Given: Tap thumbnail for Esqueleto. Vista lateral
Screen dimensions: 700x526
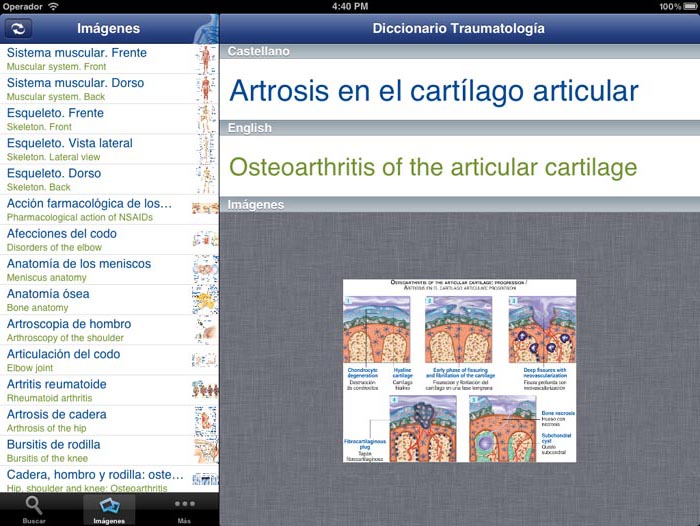Looking at the screenshot, I should (205, 149).
